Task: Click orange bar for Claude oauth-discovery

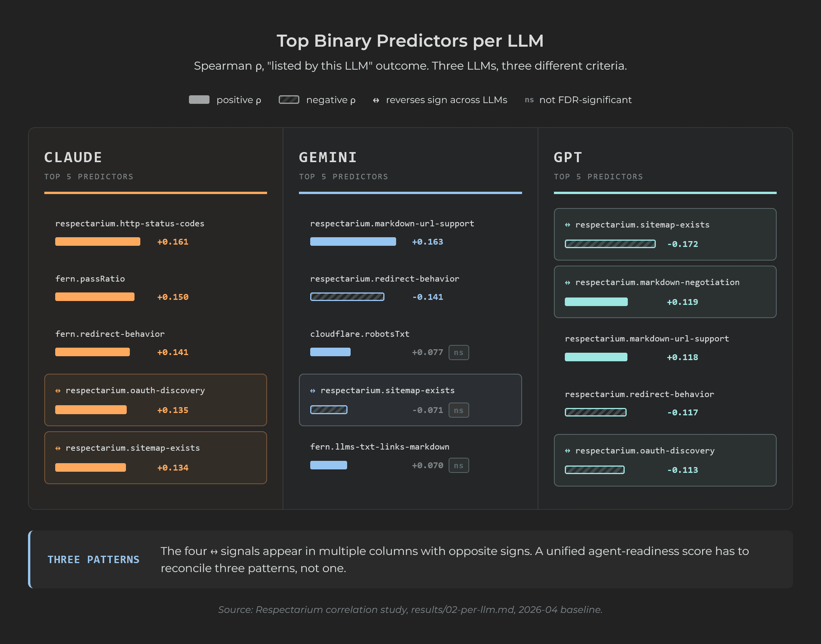Action: coord(91,409)
